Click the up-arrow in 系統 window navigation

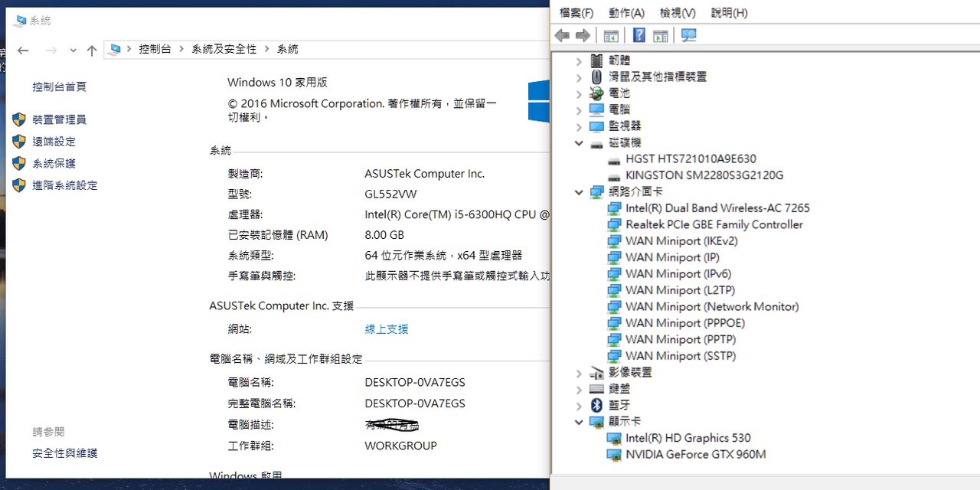tap(92, 50)
